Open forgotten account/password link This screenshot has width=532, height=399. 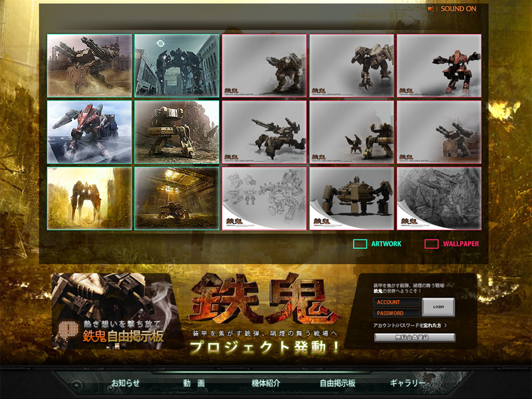click(x=410, y=325)
